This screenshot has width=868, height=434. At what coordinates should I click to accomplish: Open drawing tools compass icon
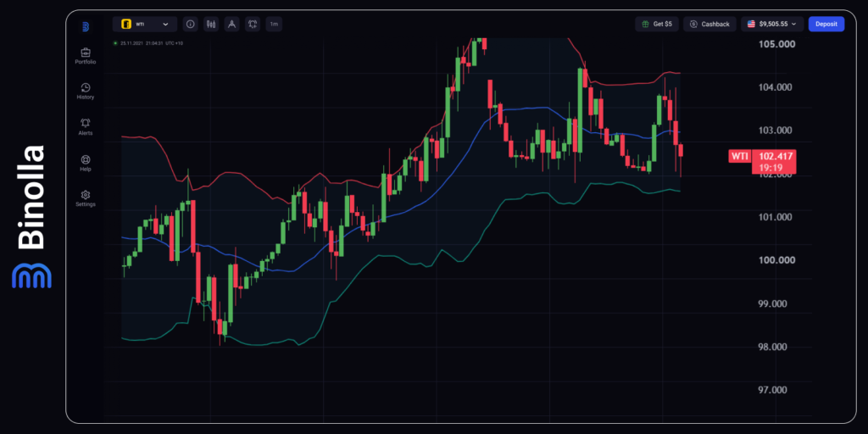coord(232,25)
